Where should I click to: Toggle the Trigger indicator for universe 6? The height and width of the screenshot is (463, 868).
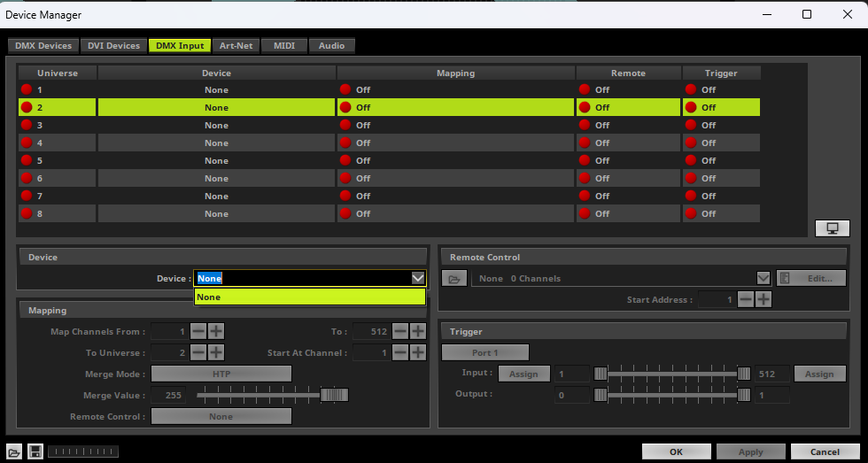tap(690, 178)
